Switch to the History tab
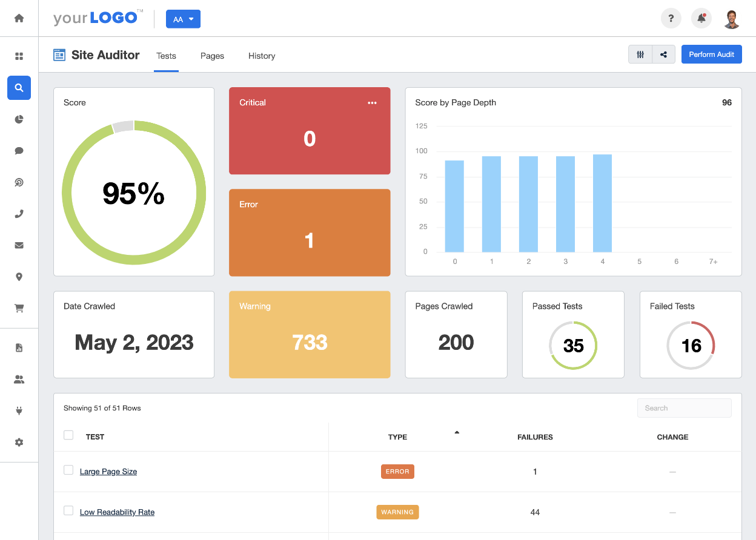This screenshot has width=756, height=540. pyautogui.click(x=262, y=56)
